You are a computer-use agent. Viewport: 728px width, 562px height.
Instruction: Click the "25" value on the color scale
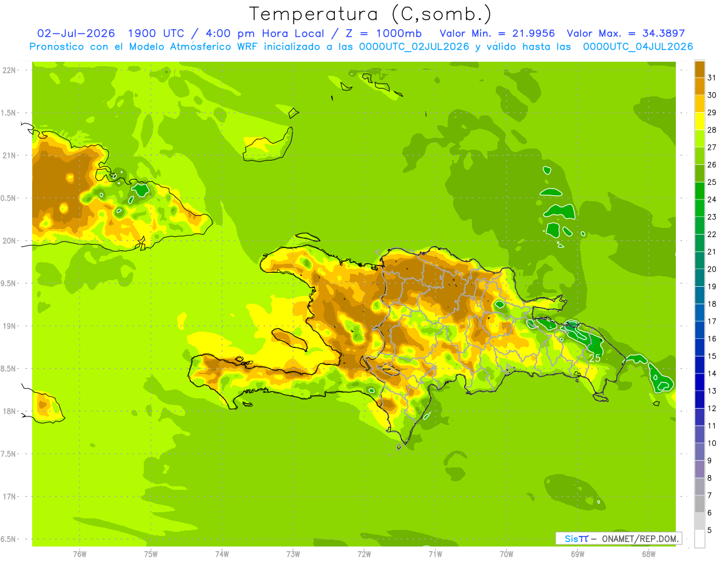(713, 182)
